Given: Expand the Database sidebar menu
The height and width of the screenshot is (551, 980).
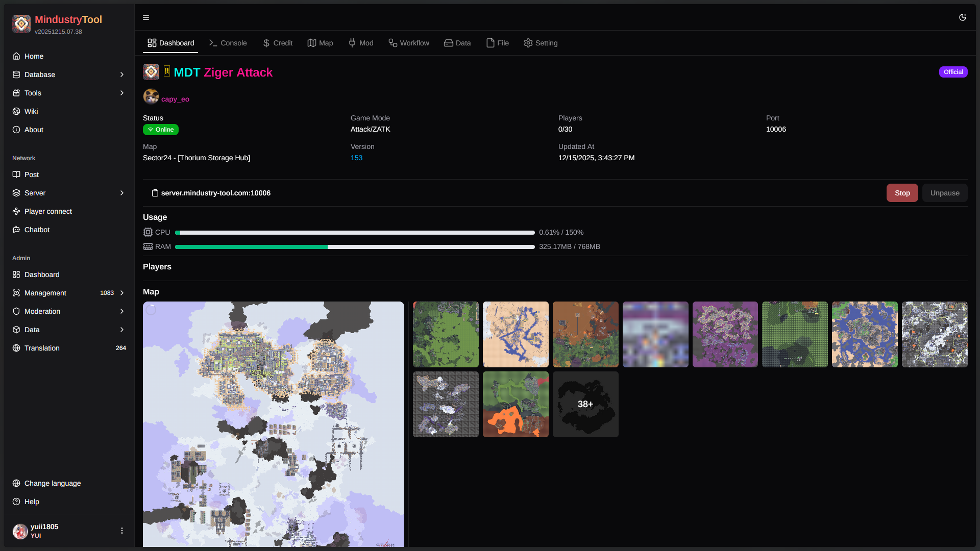Looking at the screenshot, I should point(121,74).
